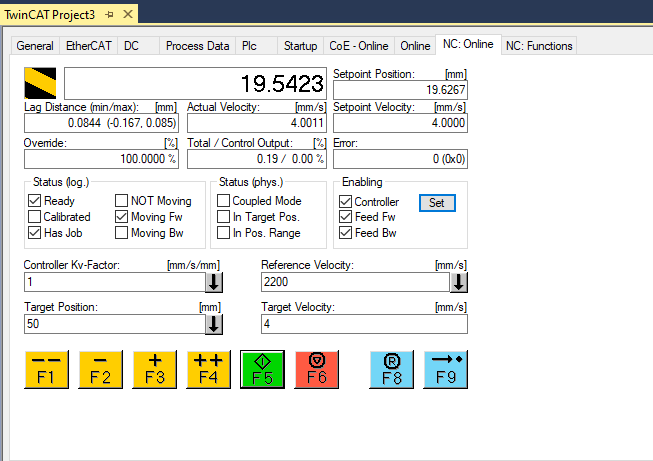The width and height of the screenshot is (653, 461).
Task: Start the axis move with green F5
Action: [262, 369]
